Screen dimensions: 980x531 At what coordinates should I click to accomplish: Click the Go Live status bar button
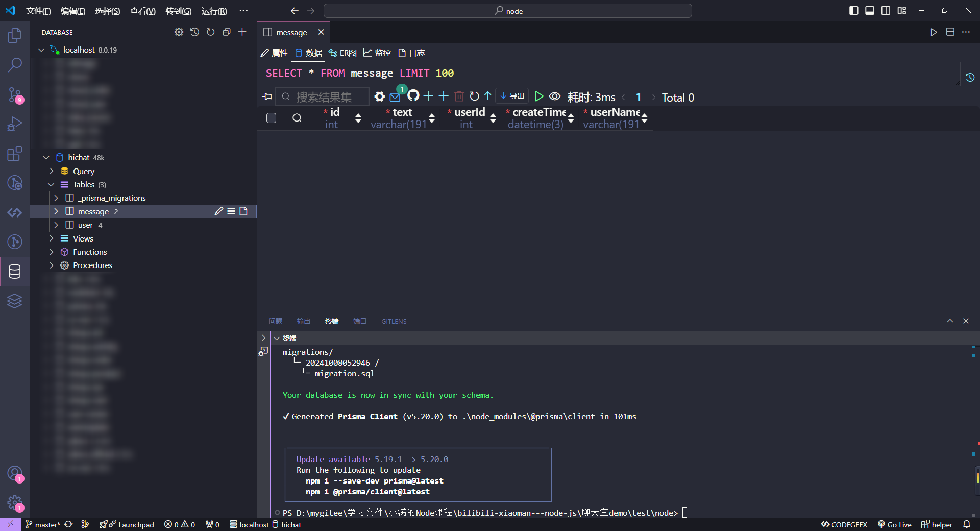click(895, 524)
